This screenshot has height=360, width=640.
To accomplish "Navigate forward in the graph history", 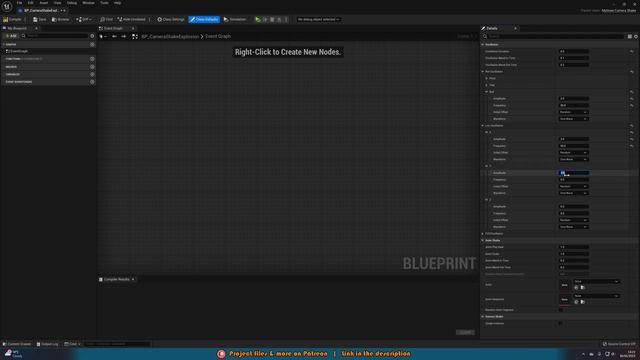I will 124,36.
